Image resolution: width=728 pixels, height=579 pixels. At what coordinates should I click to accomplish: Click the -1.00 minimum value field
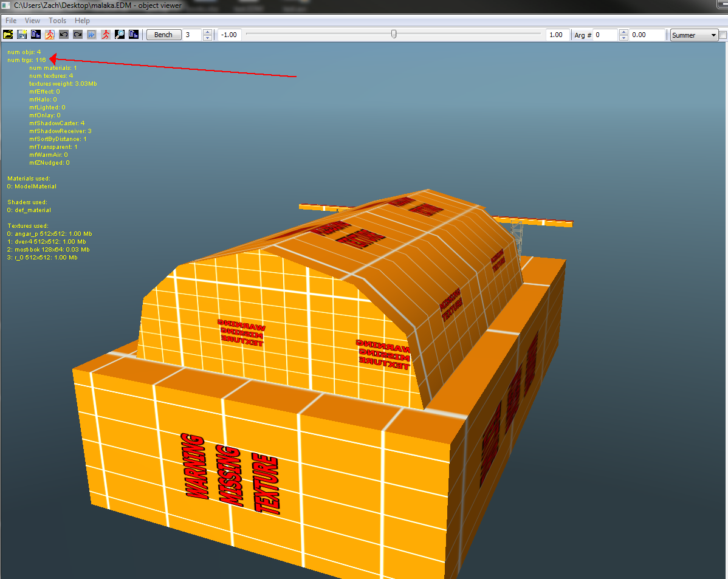pyautogui.click(x=229, y=35)
